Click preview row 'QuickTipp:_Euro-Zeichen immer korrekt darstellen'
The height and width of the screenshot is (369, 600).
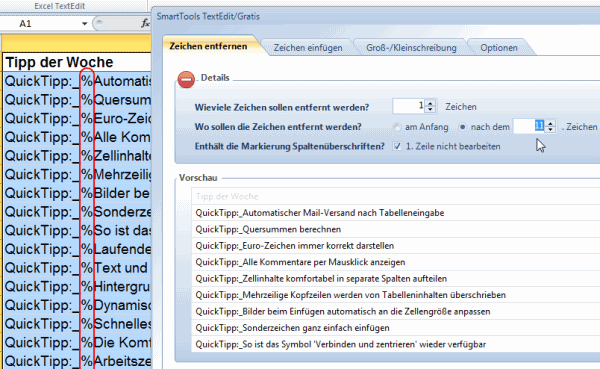click(x=396, y=246)
